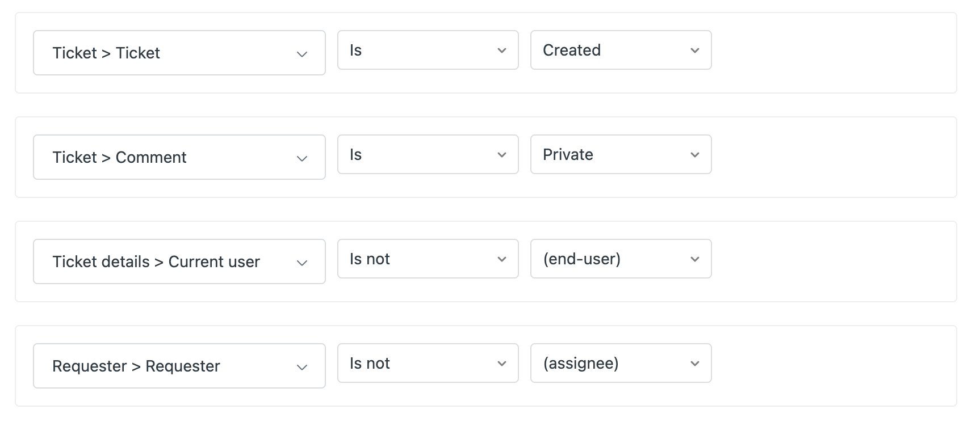Click the chevron arrow in the "Created" field
This screenshot has width=980, height=422.
(694, 51)
